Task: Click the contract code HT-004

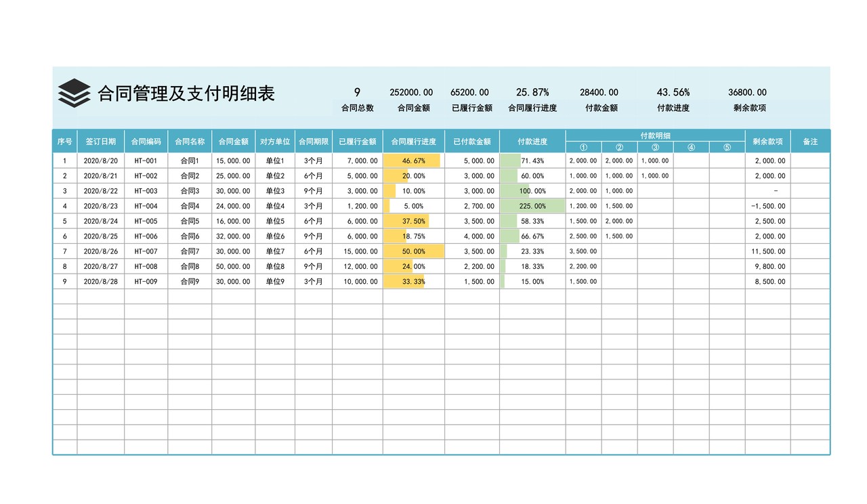Action: [146, 206]
